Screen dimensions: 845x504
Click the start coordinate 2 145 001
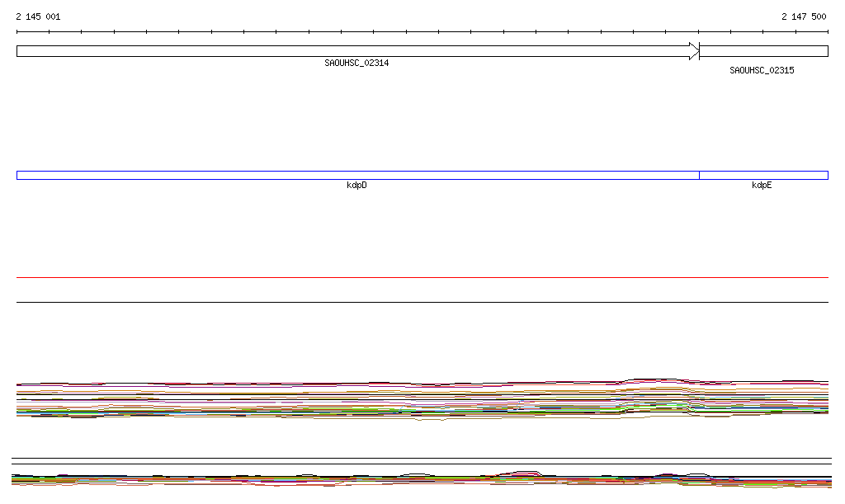38,16
